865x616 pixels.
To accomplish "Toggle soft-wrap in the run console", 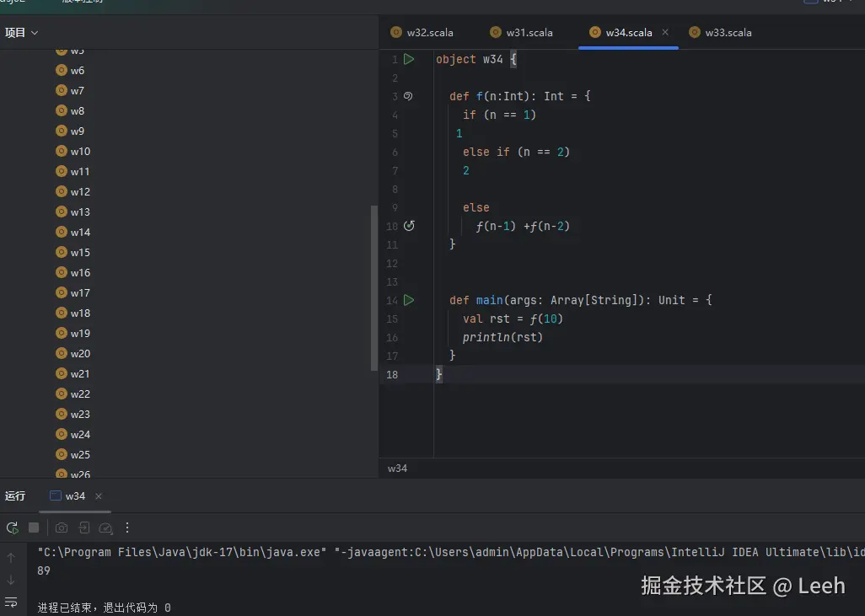I will coord(12,602).
